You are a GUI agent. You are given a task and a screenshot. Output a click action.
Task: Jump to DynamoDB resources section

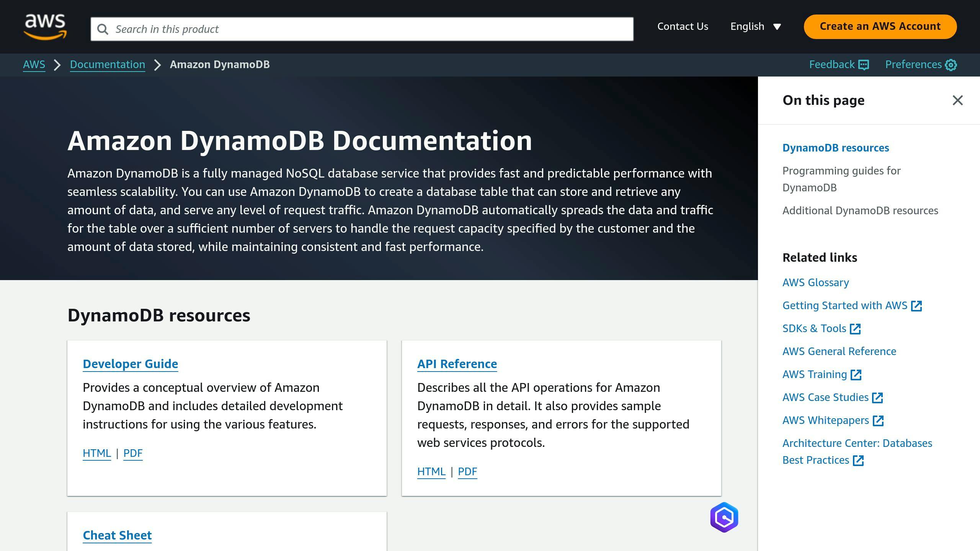click(x=836, y=148)
